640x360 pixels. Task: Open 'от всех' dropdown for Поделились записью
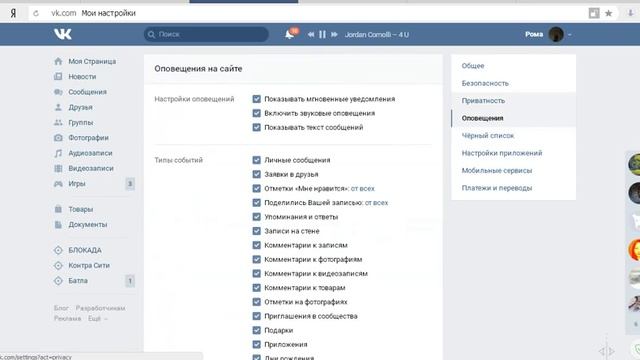(x=376, y=203)
